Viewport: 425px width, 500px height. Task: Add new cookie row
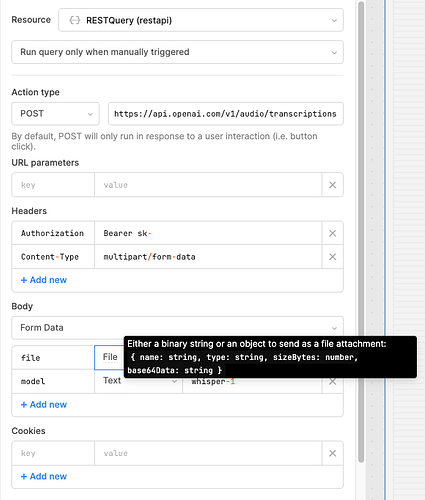click(44, 477)
